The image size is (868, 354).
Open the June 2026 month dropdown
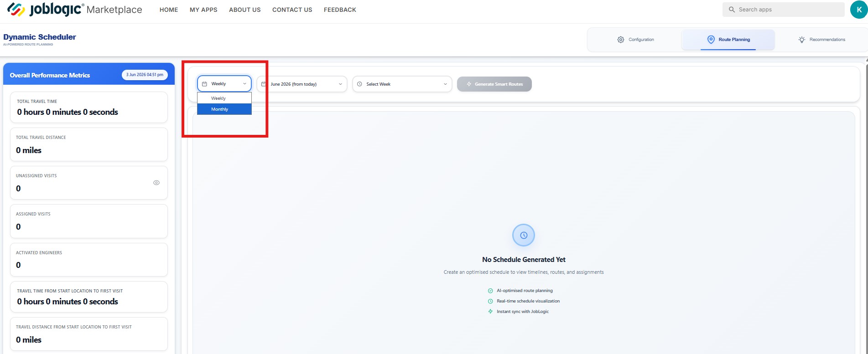point(302,84)
